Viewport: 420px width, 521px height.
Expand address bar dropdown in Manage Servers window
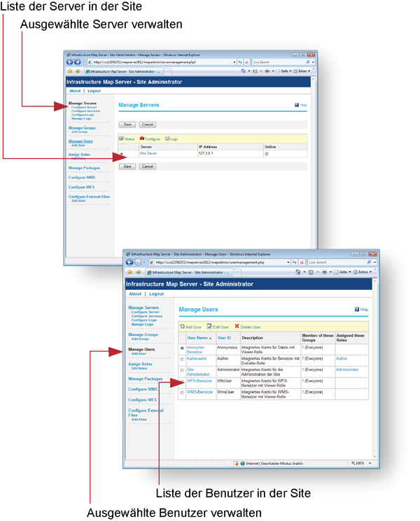[234, 62]
